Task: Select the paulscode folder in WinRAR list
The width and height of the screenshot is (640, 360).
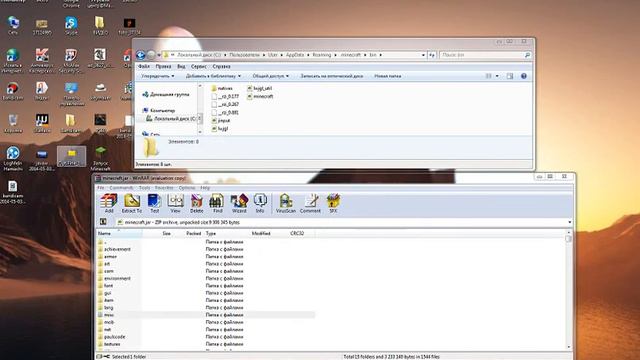Action: tap(114, 337)
